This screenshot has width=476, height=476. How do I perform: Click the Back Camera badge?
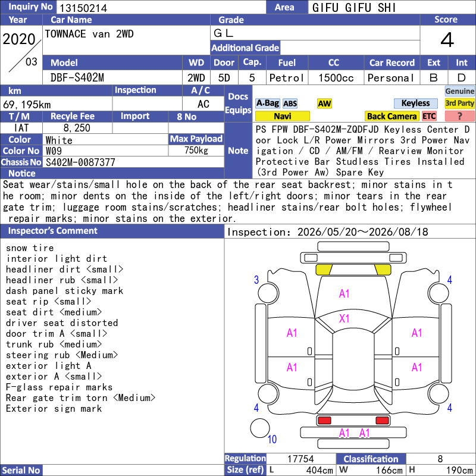tap(392, 116)
